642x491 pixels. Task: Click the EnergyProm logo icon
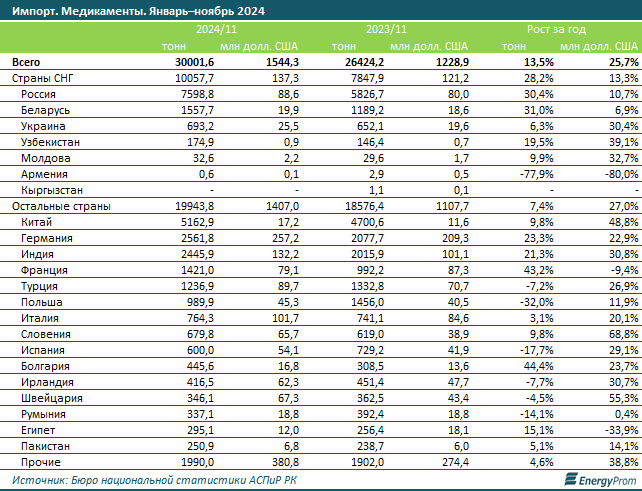571,480
